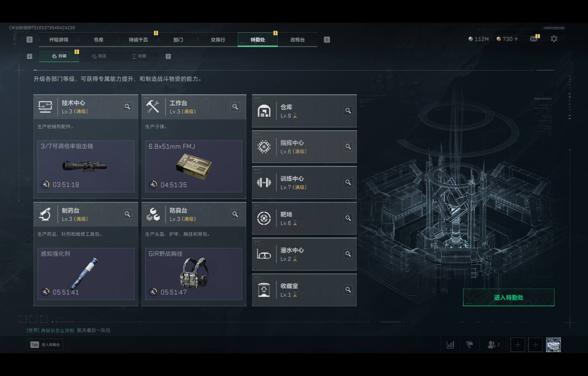
Task: Click the 进入特勤处 green button
Action: [509, 297]
